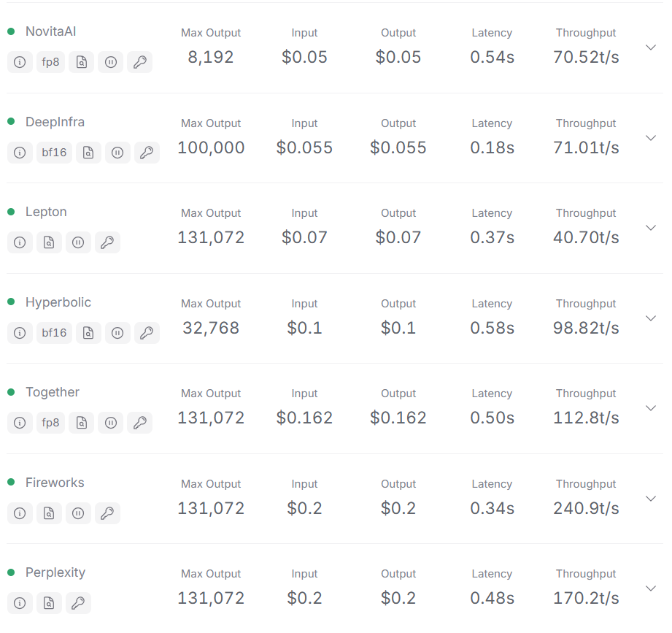The image size is (672, 633).
Task: Click the Fireworks throughput value 240.9t/s
Action: coord(586,508)
